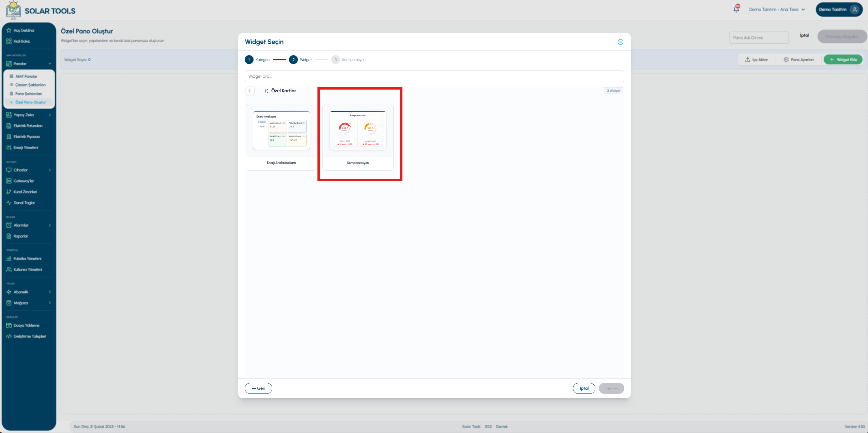Click the İptal button in the dialog
Viewport: 868px width, 433px height.
[x=584, y=388]
